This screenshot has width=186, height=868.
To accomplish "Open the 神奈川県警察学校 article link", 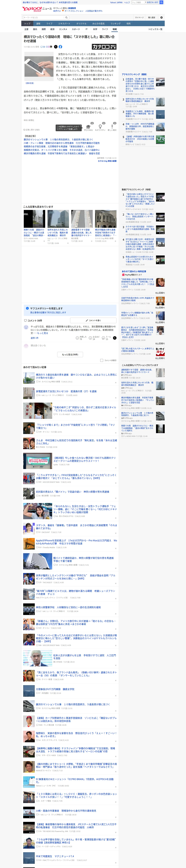I will coord(68,607).
